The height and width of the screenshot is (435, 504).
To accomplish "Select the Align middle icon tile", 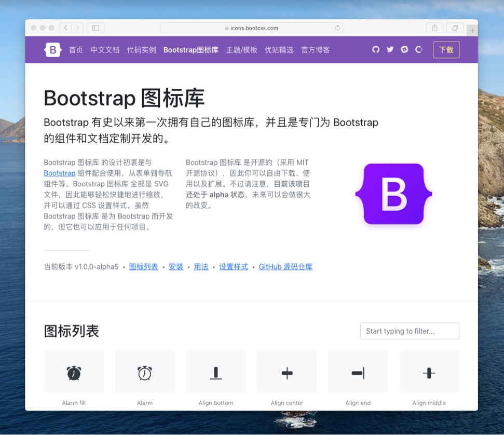I will coord(429,372).
